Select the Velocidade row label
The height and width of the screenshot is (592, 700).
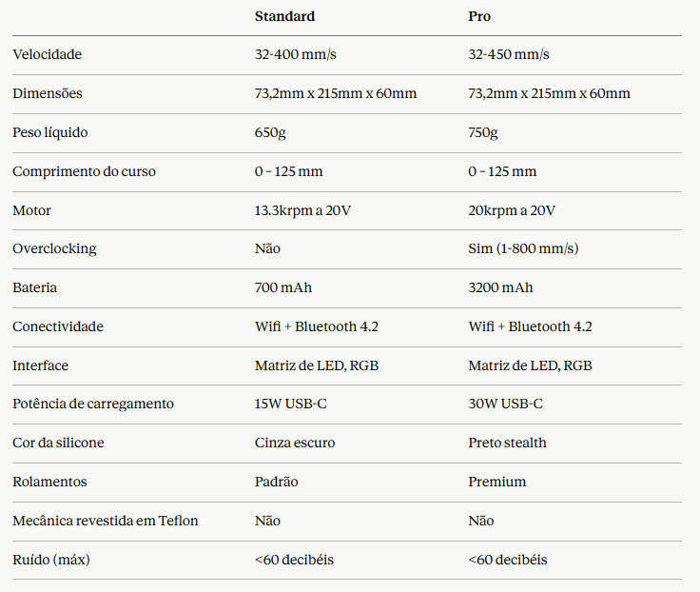pyautogui.click(x=48, y=54)
